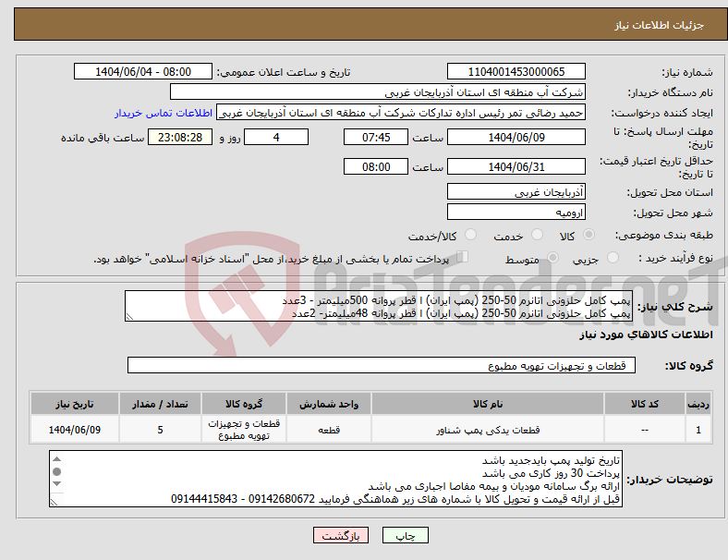Image resolution: width=728 pixels, height=560 pixels.
Task: Select the خدمت radio button
Action: [x=537, y=235]
